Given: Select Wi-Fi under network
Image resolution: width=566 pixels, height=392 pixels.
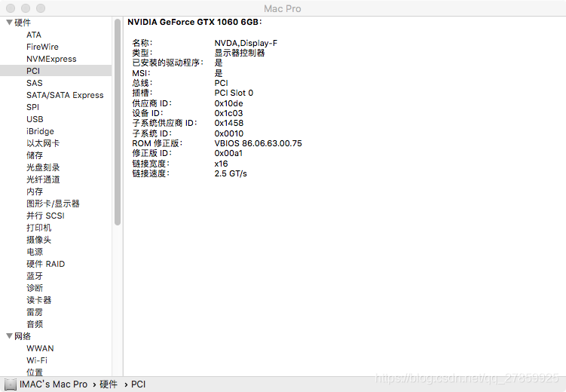Looking at the screenshot, I should 37,360.
